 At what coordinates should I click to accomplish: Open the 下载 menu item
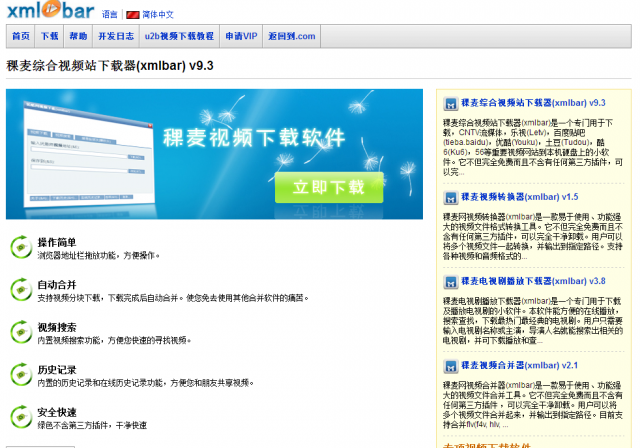coord(49,36)
